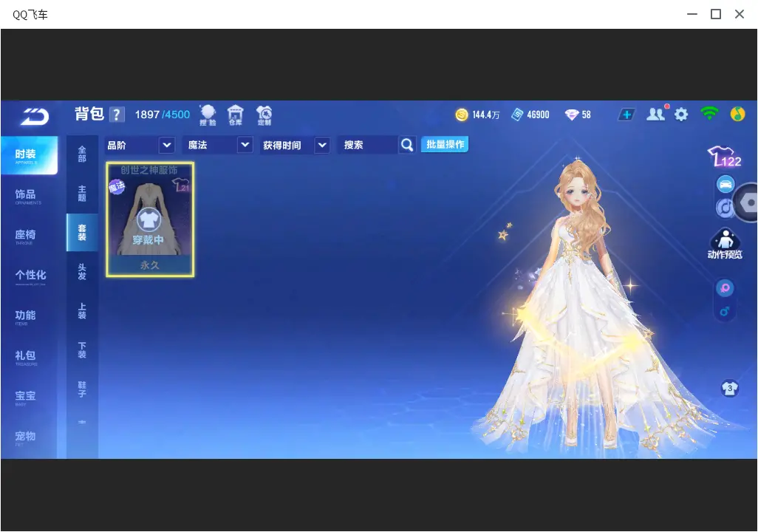Image resolution: width=758 pixels, height=532 pixels.
Task: Click the QQ Speed back logo
Action: [34, 117]
